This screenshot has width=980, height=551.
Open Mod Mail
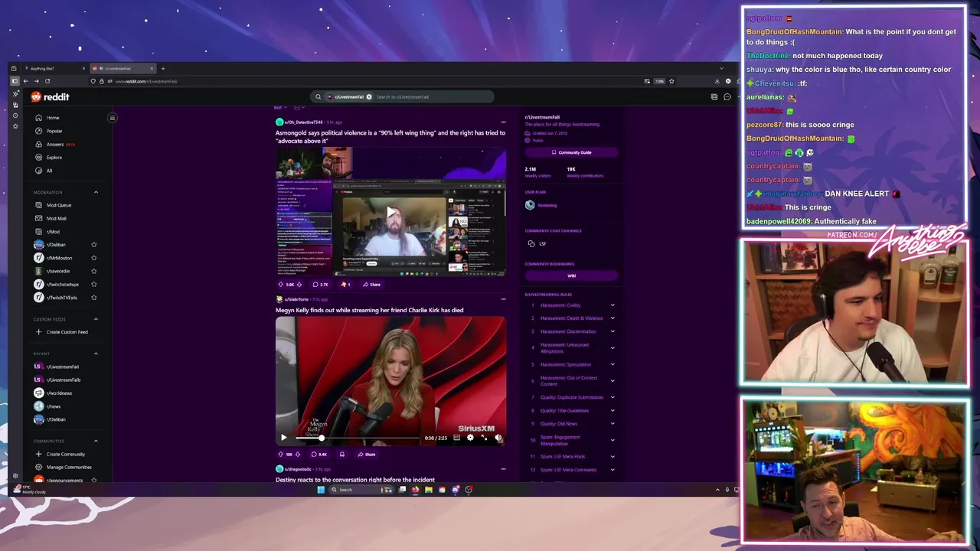57,218
